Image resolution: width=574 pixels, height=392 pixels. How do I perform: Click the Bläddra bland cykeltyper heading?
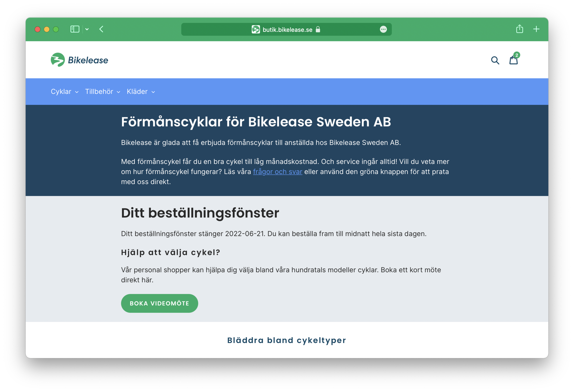(x=287, y=340)
